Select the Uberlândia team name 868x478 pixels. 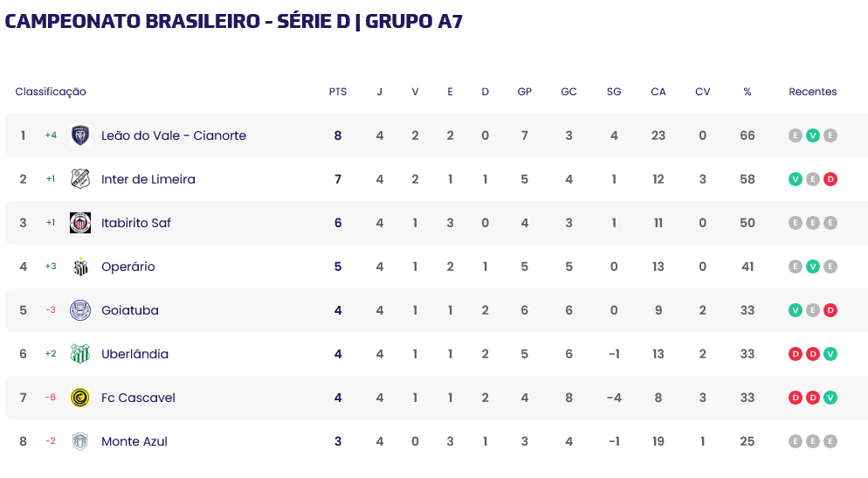(x=134, y=354)
